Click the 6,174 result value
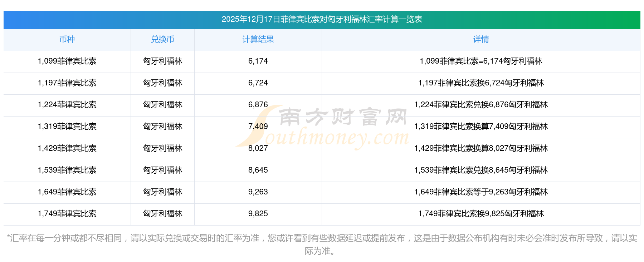Screen dimensions: 644x262 (x=258, y=61)
